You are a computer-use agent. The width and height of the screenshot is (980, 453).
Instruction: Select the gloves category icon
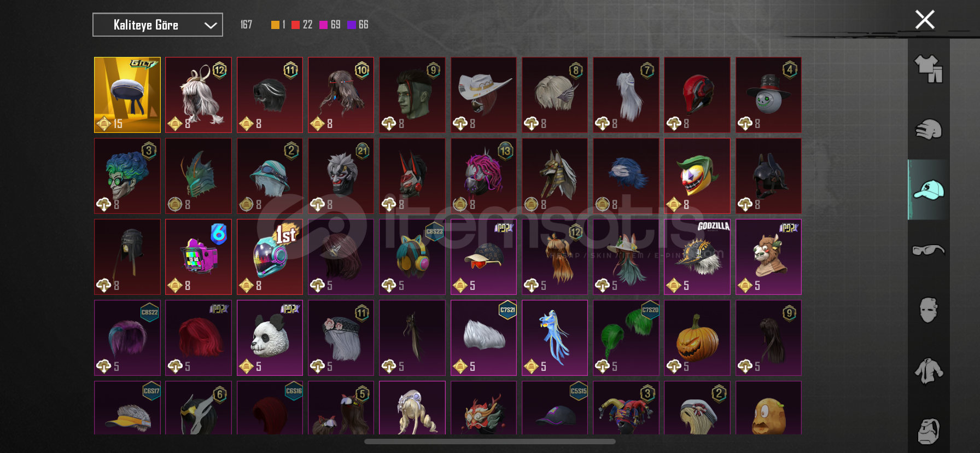tap(929, 130)
